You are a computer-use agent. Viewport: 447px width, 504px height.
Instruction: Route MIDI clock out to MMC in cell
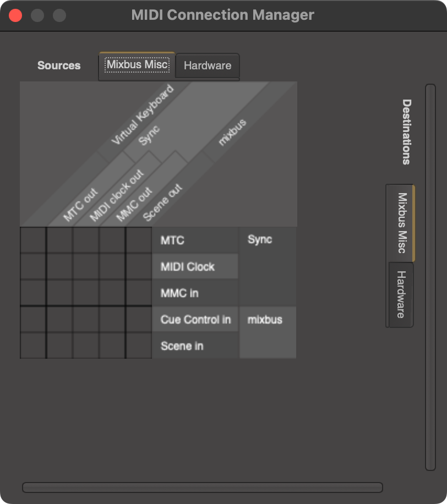click(x=86, y=293)
